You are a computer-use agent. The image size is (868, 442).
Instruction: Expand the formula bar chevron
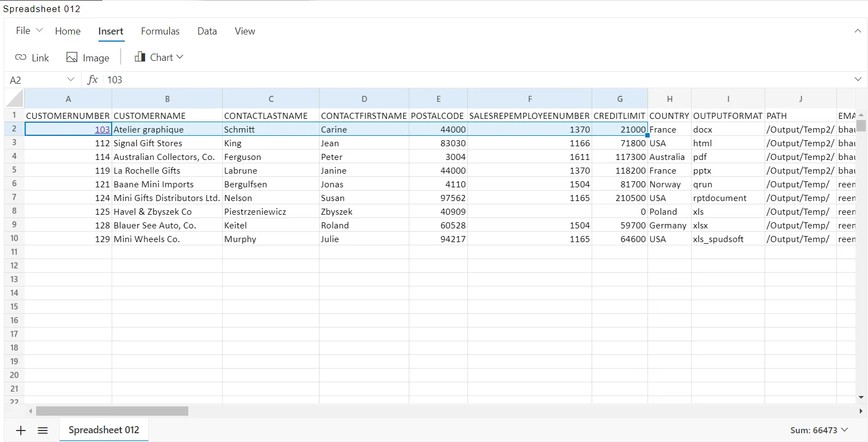point(858,79)
